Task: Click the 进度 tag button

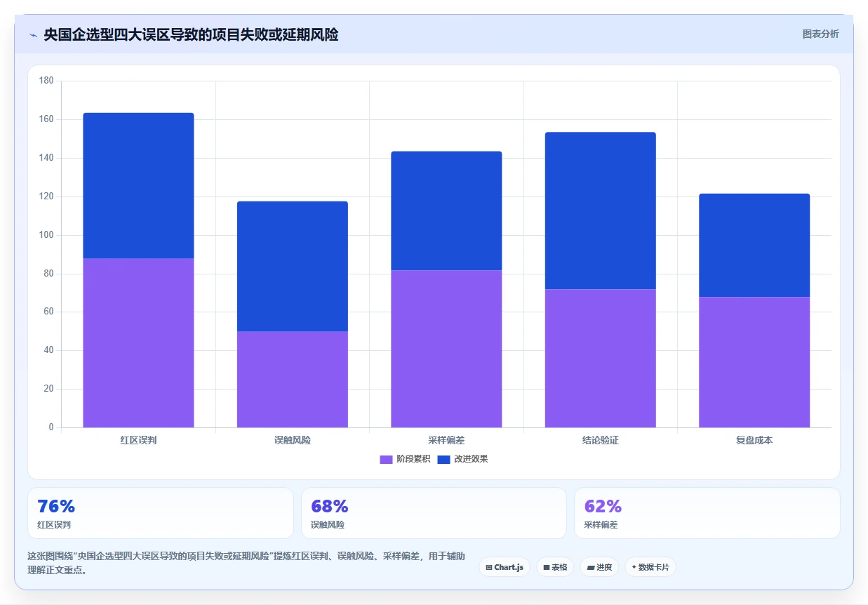Action: point(599,567)
